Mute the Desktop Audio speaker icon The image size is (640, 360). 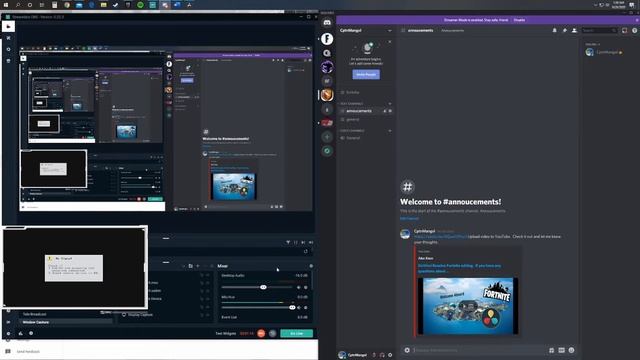click(299, 287)
